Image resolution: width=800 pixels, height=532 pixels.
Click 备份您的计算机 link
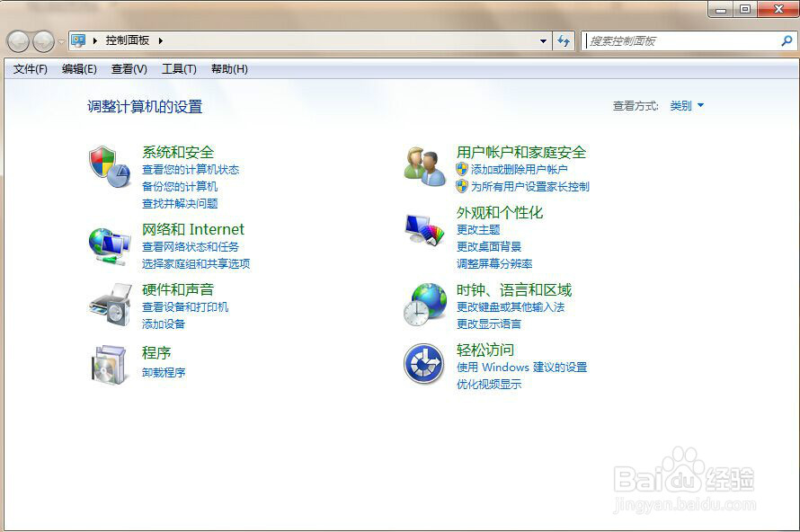[180, 187]
